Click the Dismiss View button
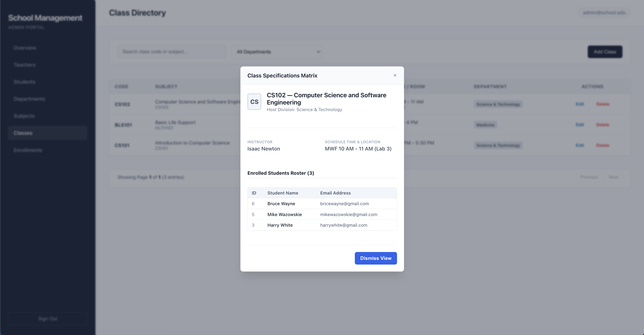Screen dimensions: 644x335 375,258
